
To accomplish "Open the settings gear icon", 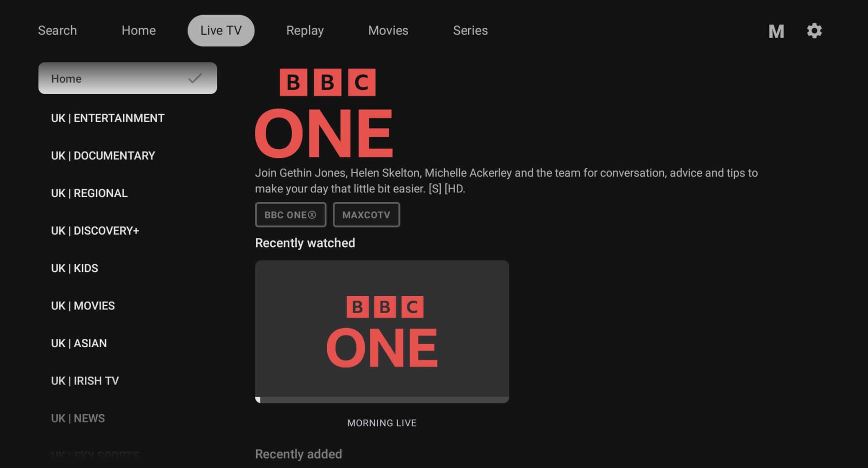I will coord(814,30).
